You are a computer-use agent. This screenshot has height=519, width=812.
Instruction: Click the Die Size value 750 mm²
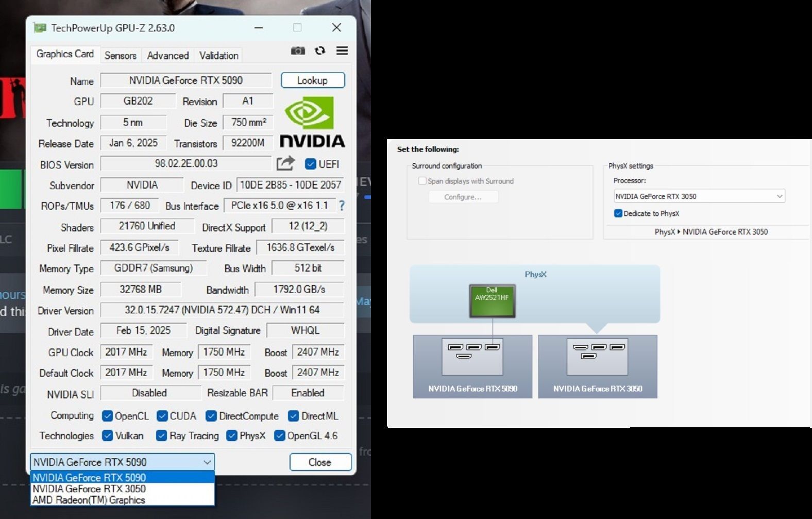tap(248, 122)
